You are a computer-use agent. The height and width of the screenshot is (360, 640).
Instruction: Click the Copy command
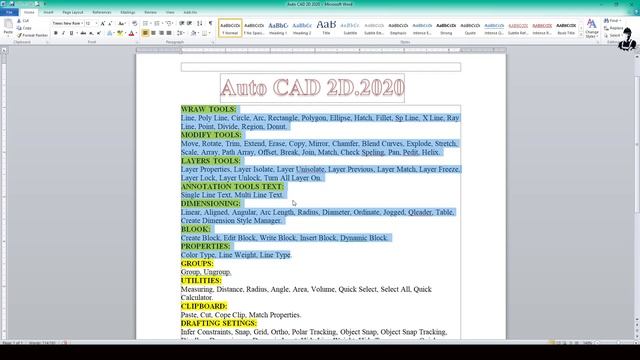click(24, 28)
